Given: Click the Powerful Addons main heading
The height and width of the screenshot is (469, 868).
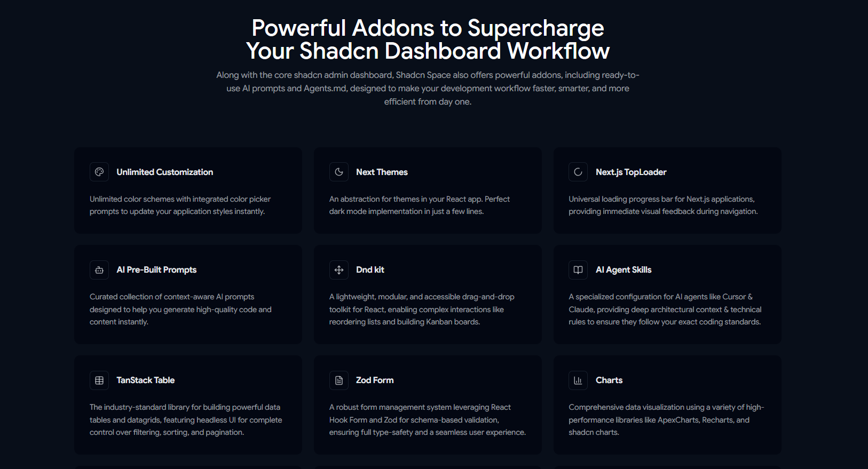Looking at the screenshot, I should click(428, 39).
